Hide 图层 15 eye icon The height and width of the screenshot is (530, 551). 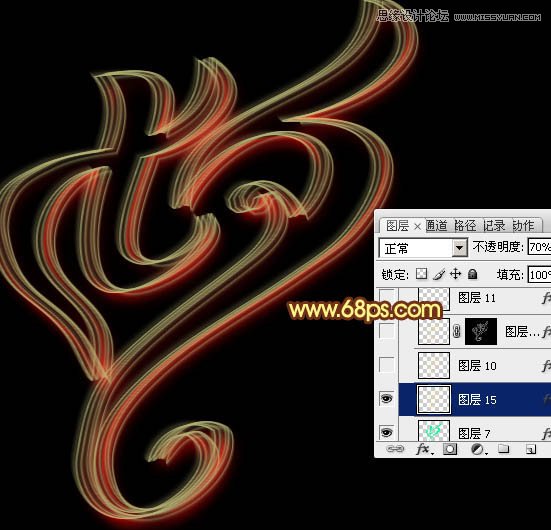pyautogui.click(x=386, y=399)
